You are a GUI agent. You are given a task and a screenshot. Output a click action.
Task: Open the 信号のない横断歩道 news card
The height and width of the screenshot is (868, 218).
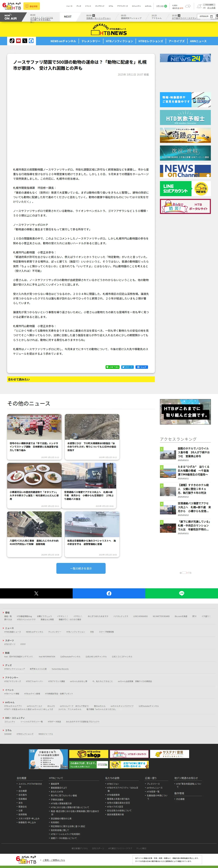tap(34, 437)
